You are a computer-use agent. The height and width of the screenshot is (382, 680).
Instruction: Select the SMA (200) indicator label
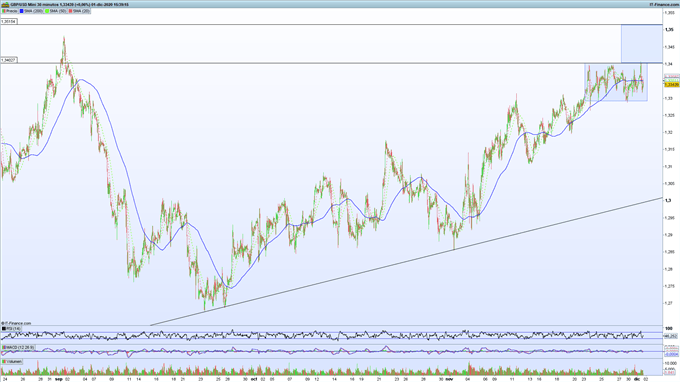(33, 11)
